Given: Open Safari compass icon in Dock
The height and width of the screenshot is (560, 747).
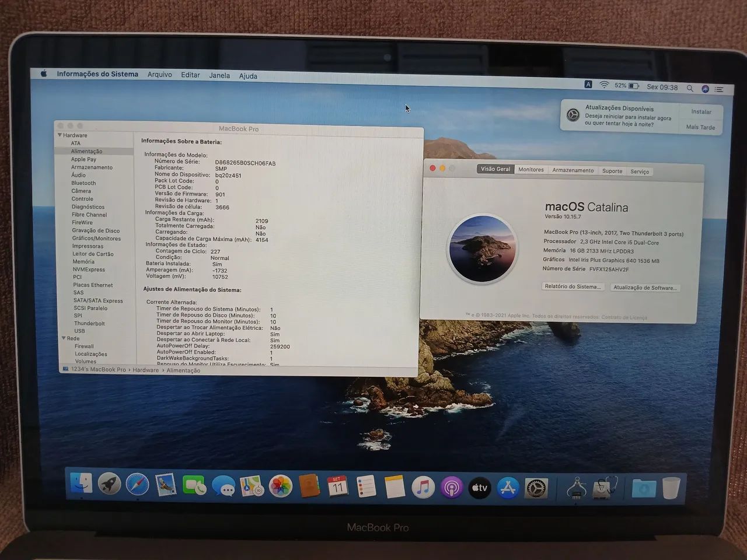Looking at the screenshot, I should point(137,485).
